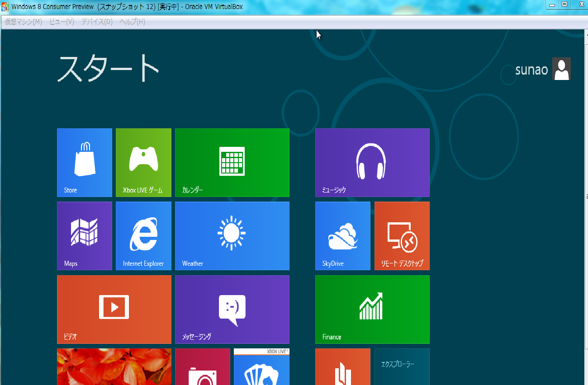The image size is (588, 385).
Task: Open the camera tile
Action: tap(203, 366)
